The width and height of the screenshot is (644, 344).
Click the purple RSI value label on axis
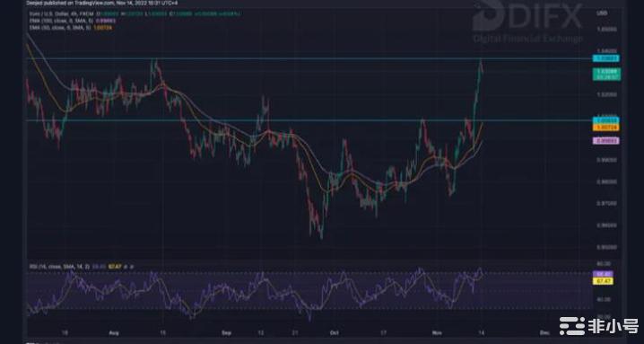click(x=603, y=274)
